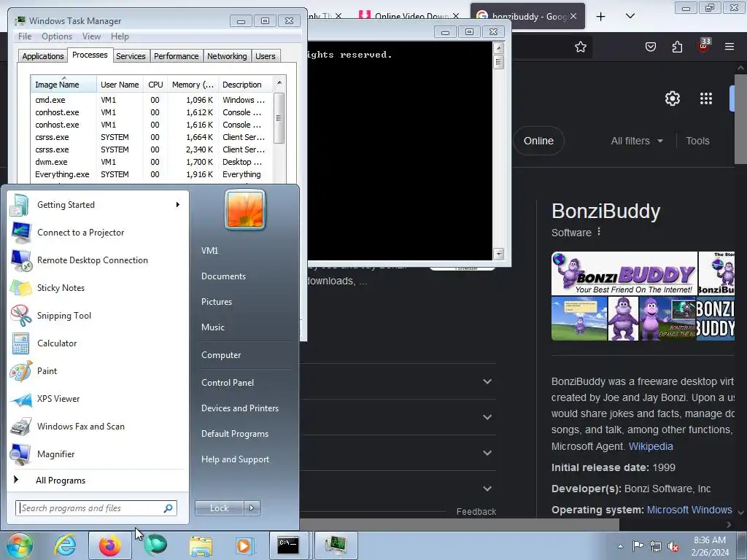The width and height of the screenshot is (747, 560).
Task: Switch to the Users tab
Action: point(266,56)
